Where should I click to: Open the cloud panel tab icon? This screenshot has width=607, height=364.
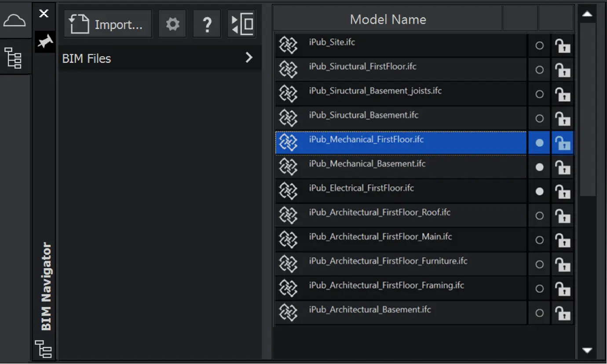15,21
